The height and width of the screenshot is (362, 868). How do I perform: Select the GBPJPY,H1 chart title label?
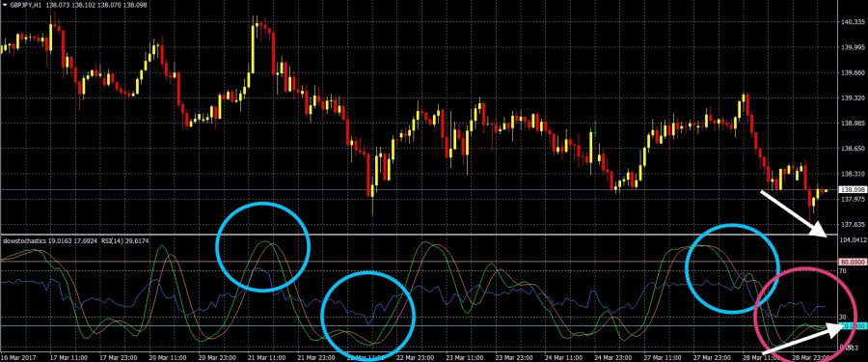(x=26, y=4)
